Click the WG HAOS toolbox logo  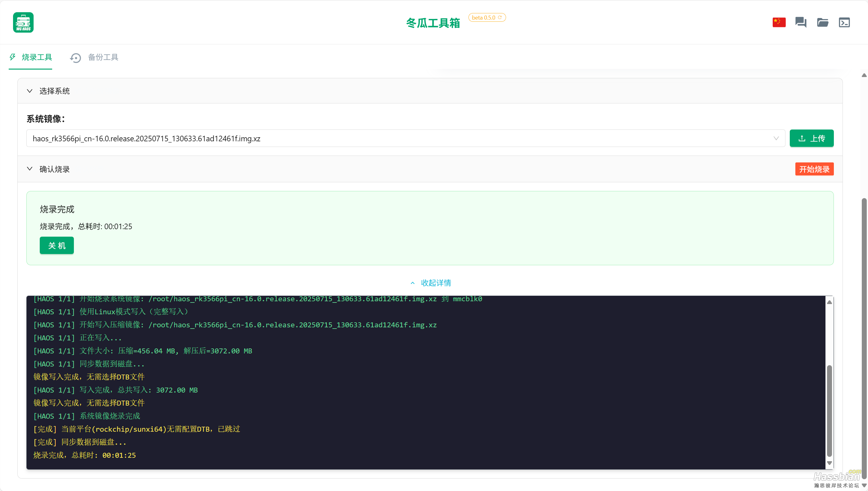[x=23, y=22]
